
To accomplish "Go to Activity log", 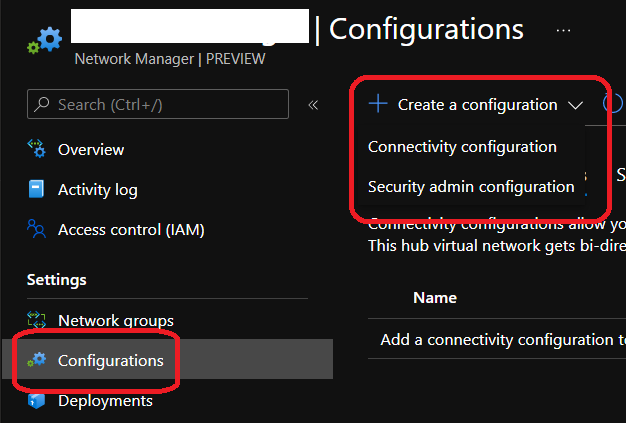I will coord(98,190).
